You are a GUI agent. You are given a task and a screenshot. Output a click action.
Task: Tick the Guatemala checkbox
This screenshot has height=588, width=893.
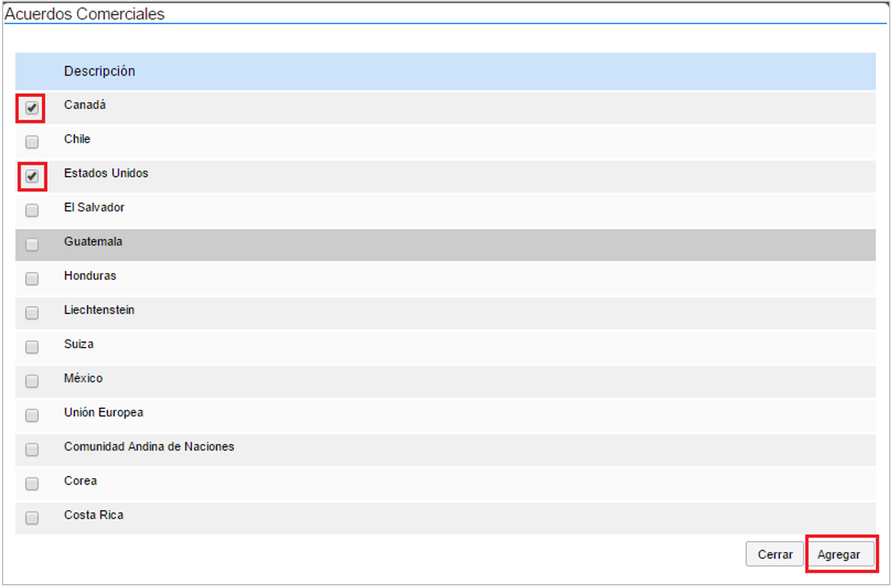[x=31, y=244]
